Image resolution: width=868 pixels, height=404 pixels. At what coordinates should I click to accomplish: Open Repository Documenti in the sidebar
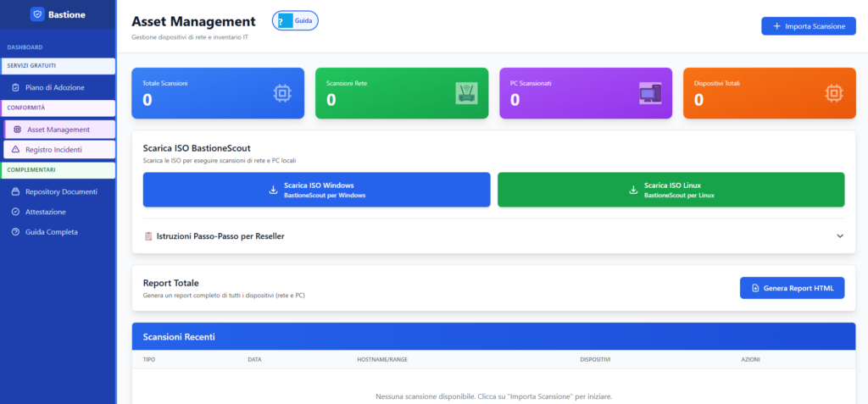pos(61,192)
